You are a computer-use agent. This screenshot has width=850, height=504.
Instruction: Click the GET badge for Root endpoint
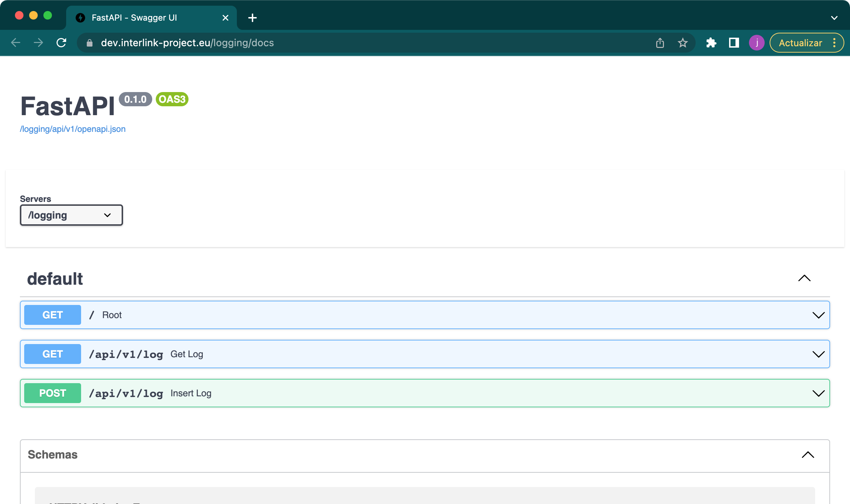coord(53,315)
